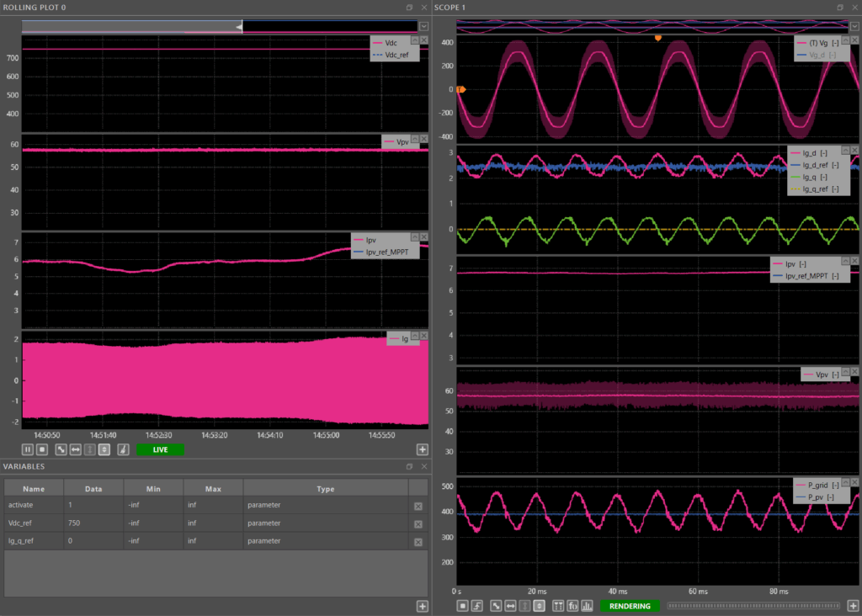
Task: Add a new plot to the scope panel
Action: 853,606
